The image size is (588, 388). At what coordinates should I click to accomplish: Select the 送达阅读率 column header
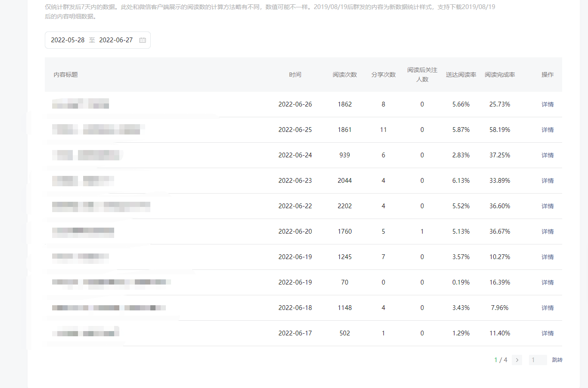click(x=461, y=75)
